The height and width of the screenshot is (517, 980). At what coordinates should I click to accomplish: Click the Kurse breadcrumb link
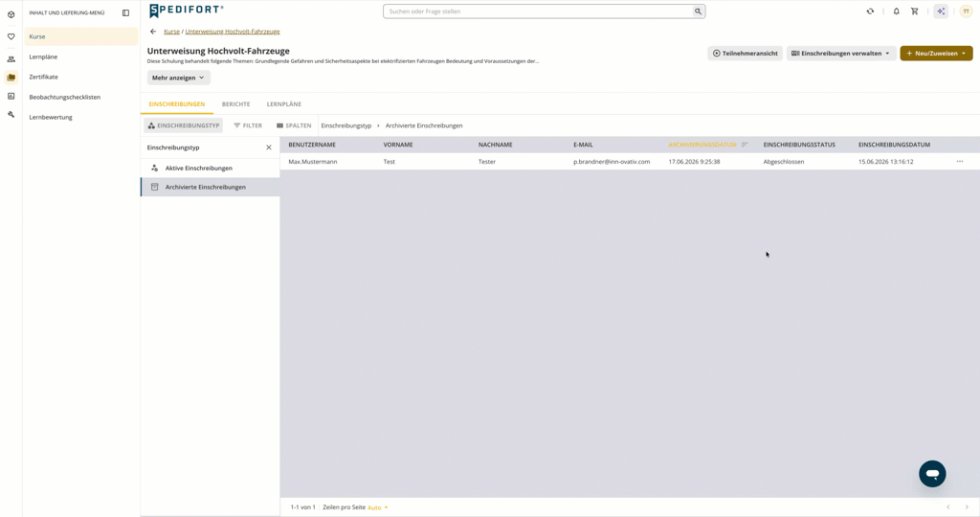(171, 32)
